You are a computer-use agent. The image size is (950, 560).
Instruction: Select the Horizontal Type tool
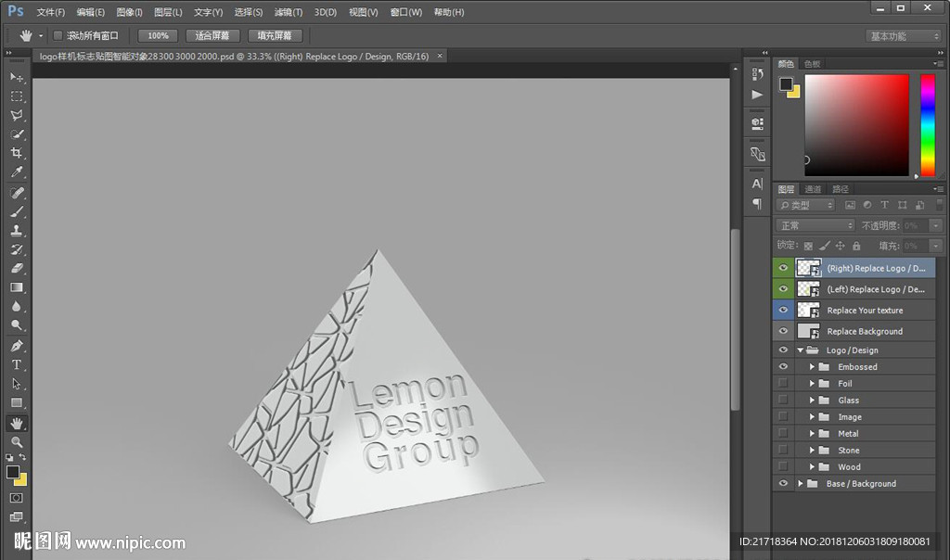pyautogui.click(x=17, y=364)
